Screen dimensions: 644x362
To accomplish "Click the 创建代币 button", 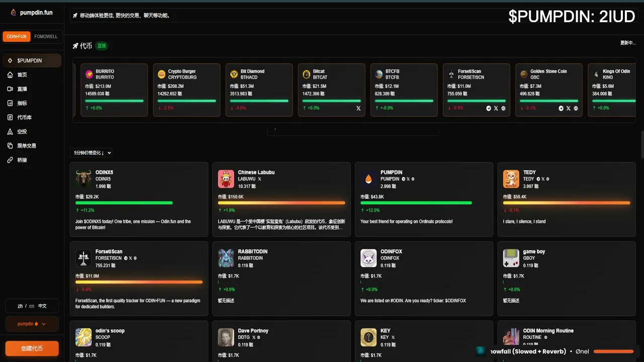I will tap(32, 348).
